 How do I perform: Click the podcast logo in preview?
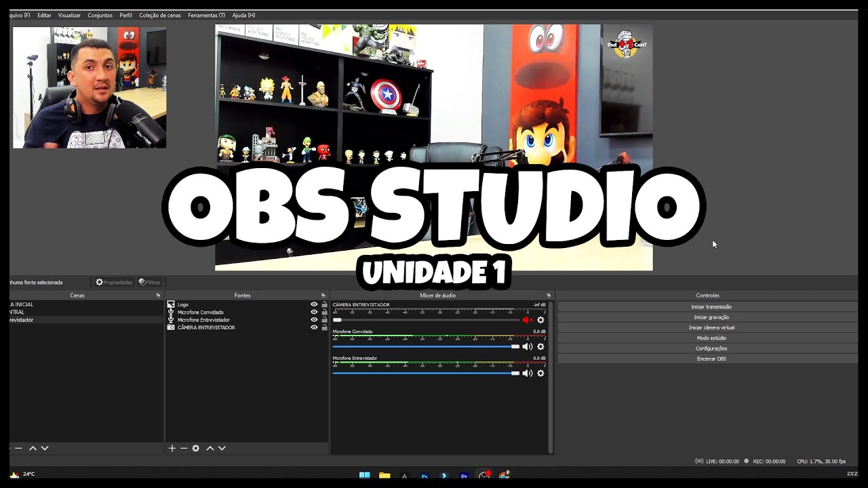626,45
